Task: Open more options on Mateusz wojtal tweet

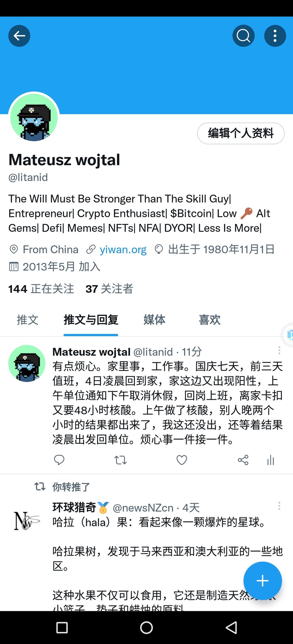Action: [x=279, y=350]
